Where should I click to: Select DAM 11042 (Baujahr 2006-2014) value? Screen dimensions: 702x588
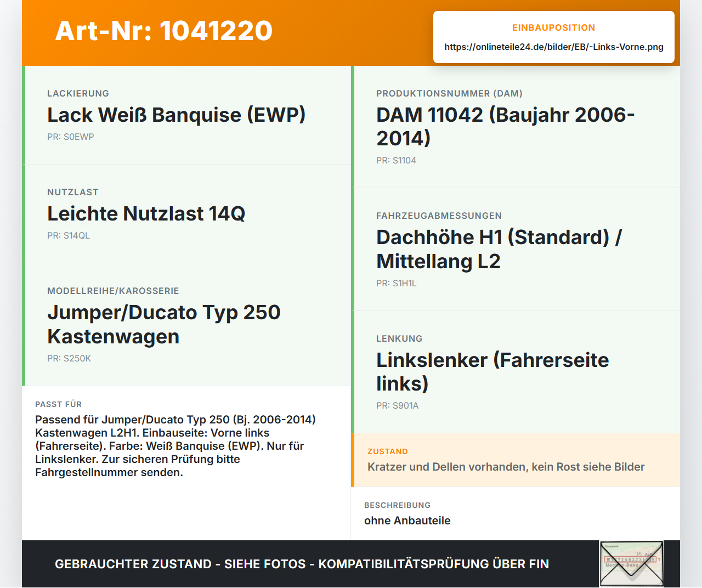(x=506, y=126)
